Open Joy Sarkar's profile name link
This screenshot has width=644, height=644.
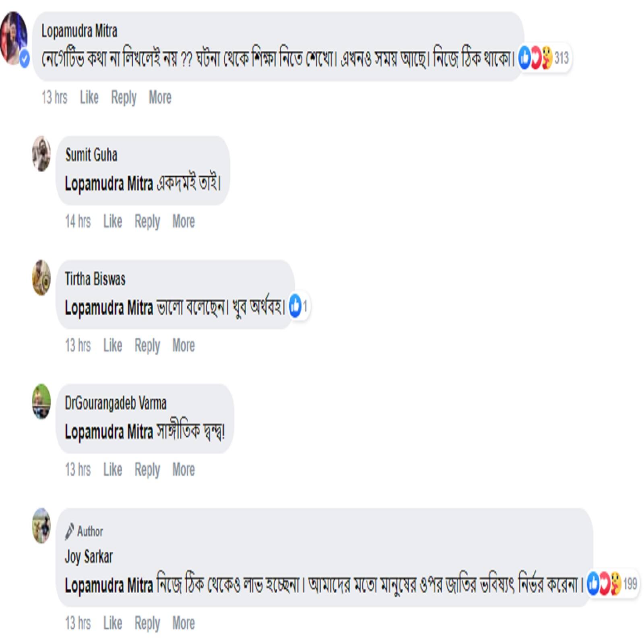tap(89, 557)
